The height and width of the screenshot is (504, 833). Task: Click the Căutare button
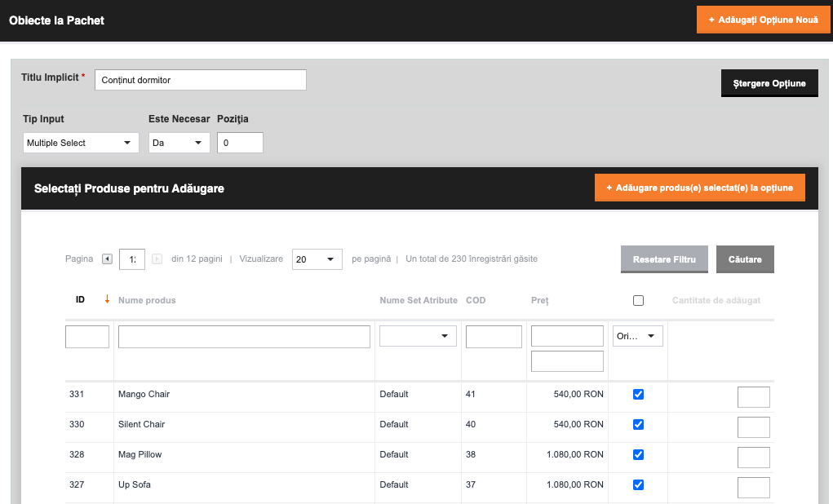(x=745, y=259)
